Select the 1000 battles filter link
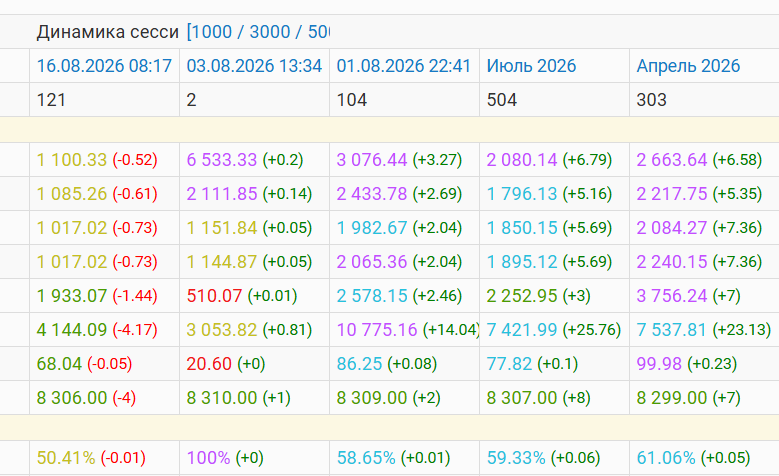 212,32
